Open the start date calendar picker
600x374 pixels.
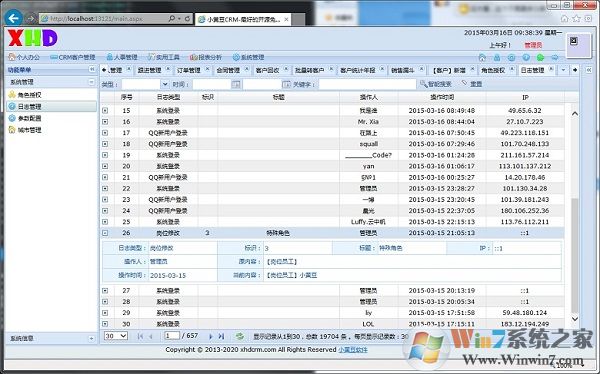click(236, 84)
